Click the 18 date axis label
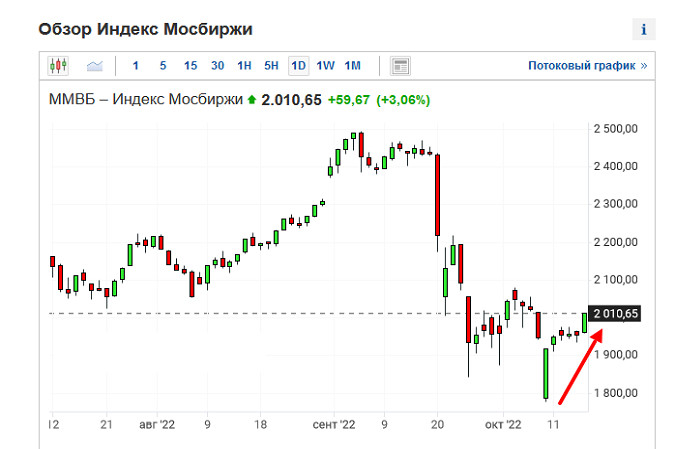Viewport: 675px width, 449px height. [260, 425]
